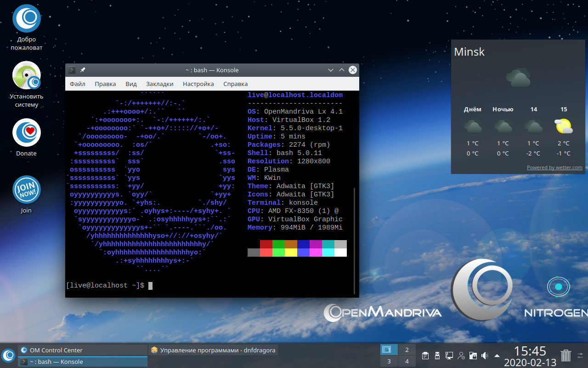
Task: Click the bright yellow color block in terminal
Action: [x=291, y=252]
